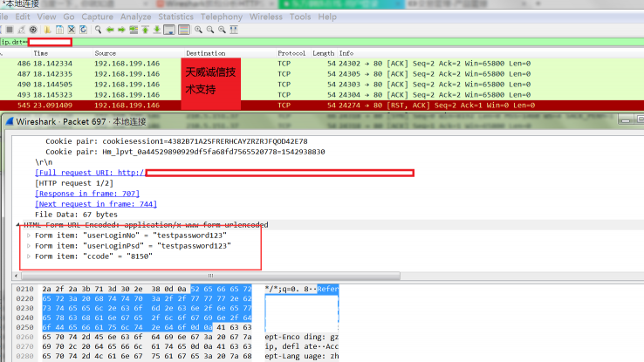Go to specified packet icon
The height and width of the screenshot is (362, 644).
tap(134, 30)
